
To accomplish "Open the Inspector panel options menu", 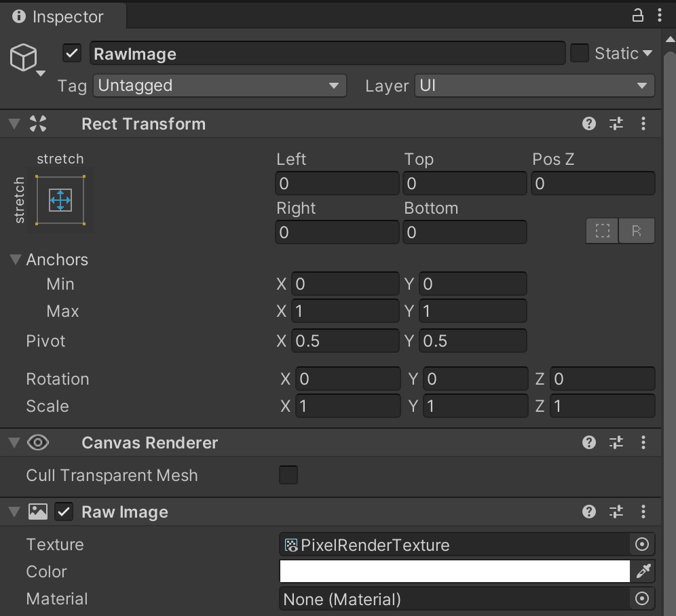I will [x=660, y=16].
